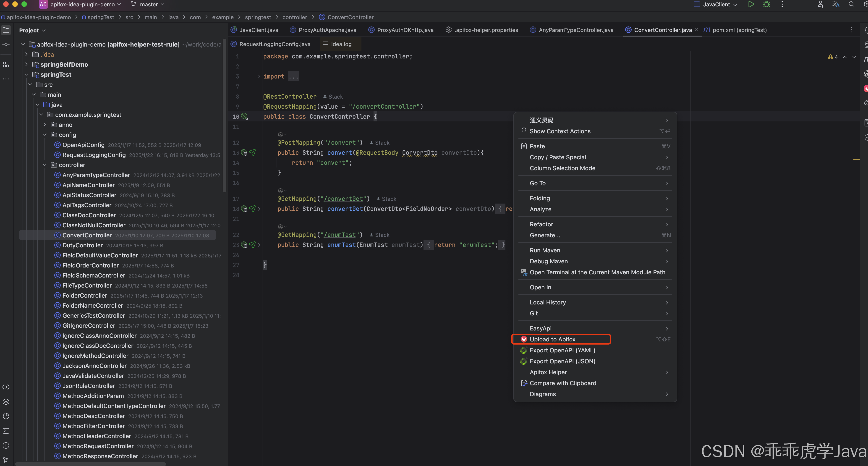Image resolution: width=868 pixels, height=466 pixels.
Task: Open the Project tool window icon
Action: pyautogui.click(x=6, y=30)
